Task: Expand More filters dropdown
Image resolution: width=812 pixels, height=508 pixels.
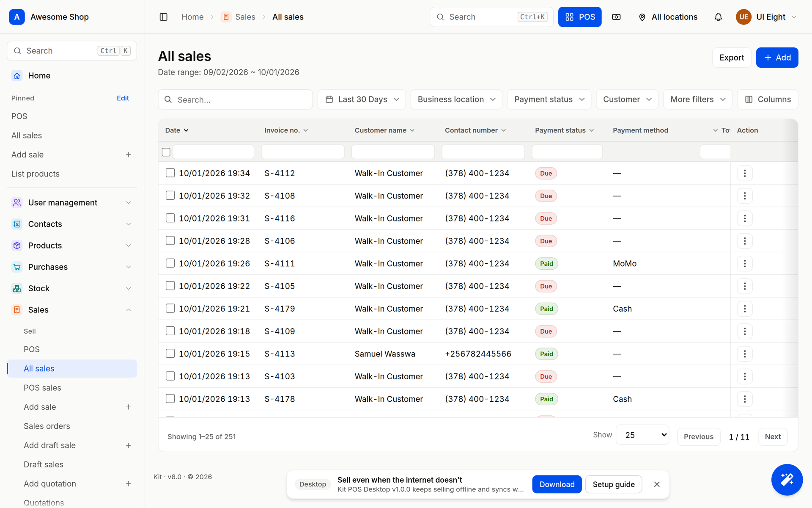Action: (x=698, y=99)
